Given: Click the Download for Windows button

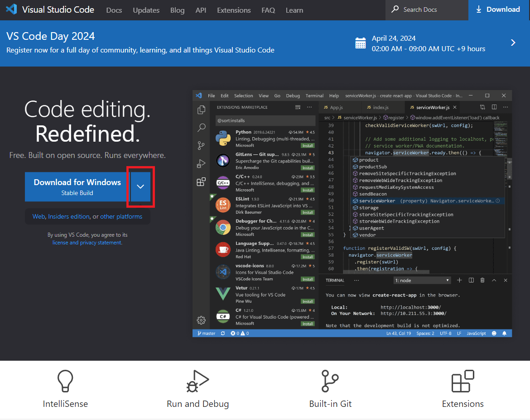Looking at the screenshot, I should (x=77, y=187).
